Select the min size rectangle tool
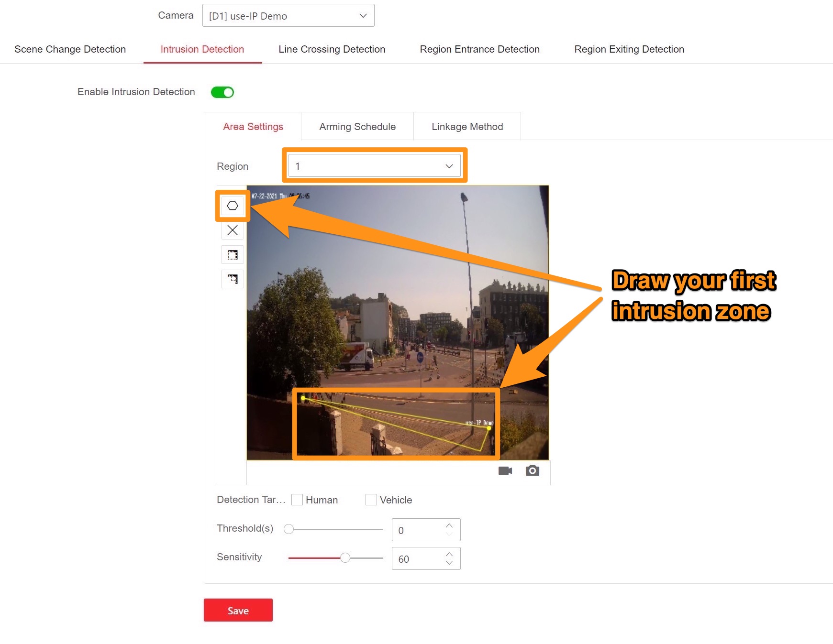 pos(233,279)
